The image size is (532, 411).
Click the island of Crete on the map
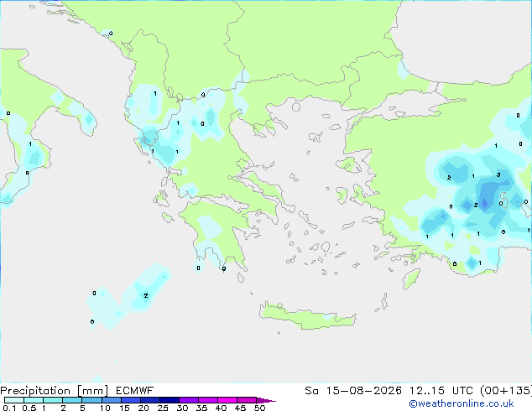[307, 315]
